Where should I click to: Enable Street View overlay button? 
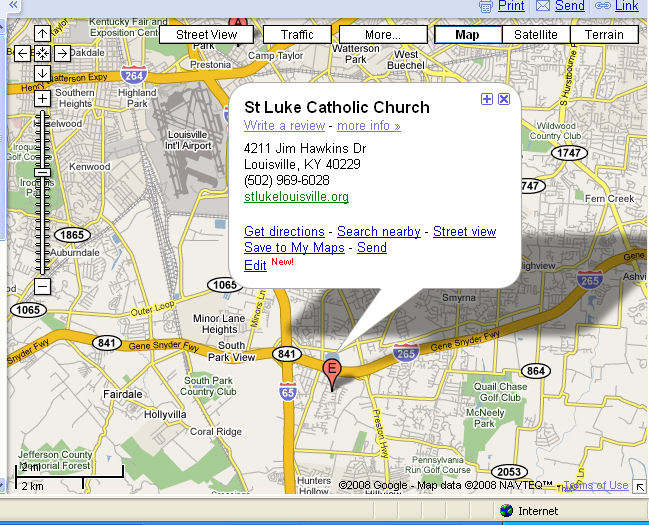click(x=207, y=34)
